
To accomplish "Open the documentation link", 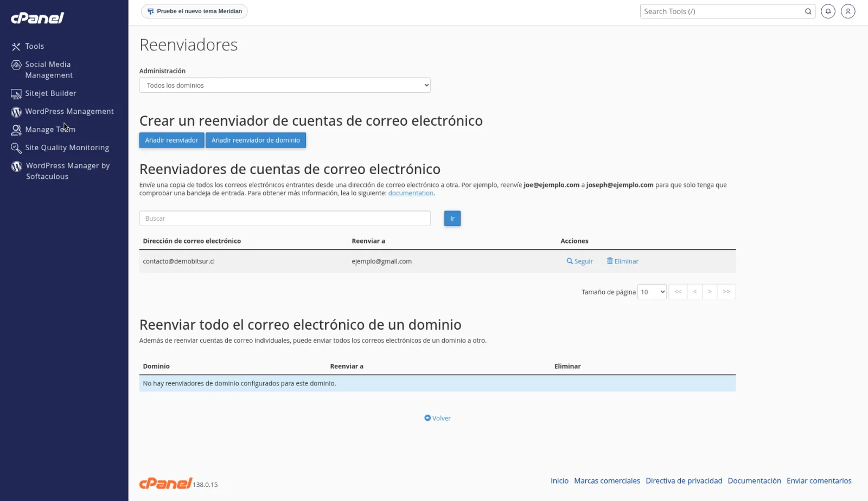I will point(411,193).
